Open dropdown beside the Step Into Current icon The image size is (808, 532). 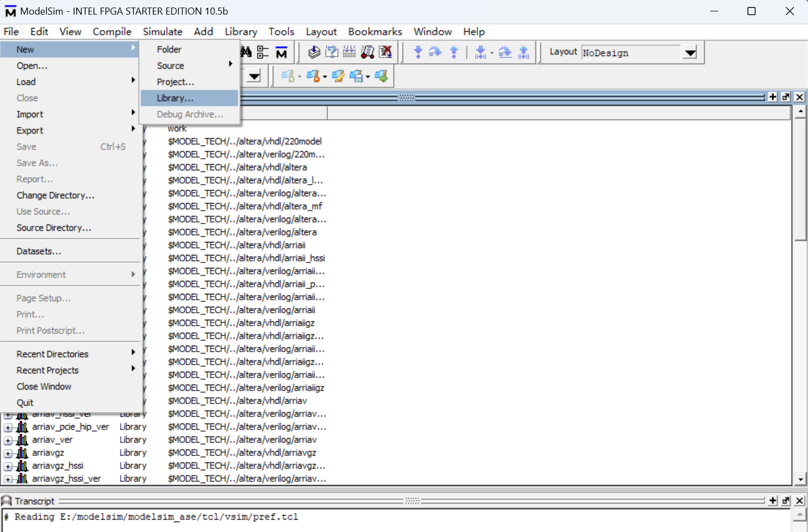coord(491,53)
